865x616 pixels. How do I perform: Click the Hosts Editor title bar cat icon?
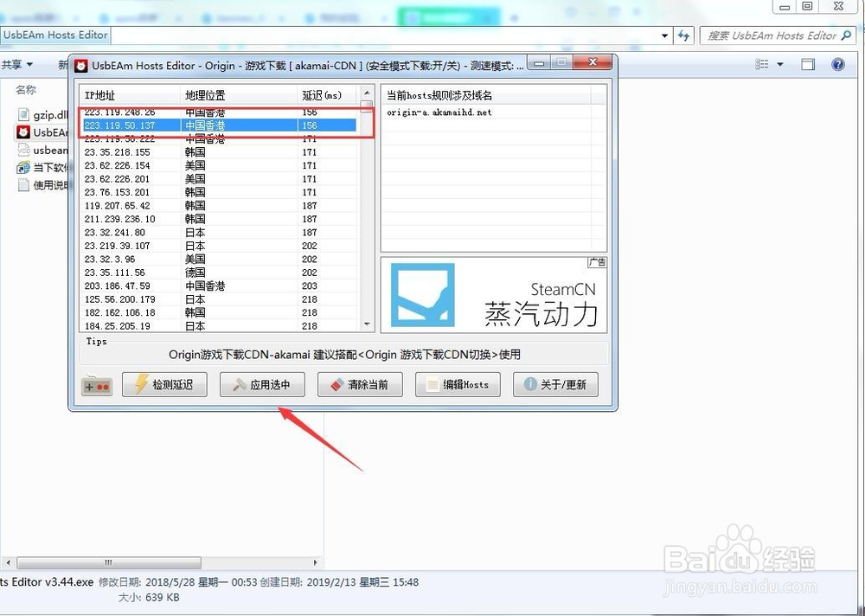click(x=81, y=66)
